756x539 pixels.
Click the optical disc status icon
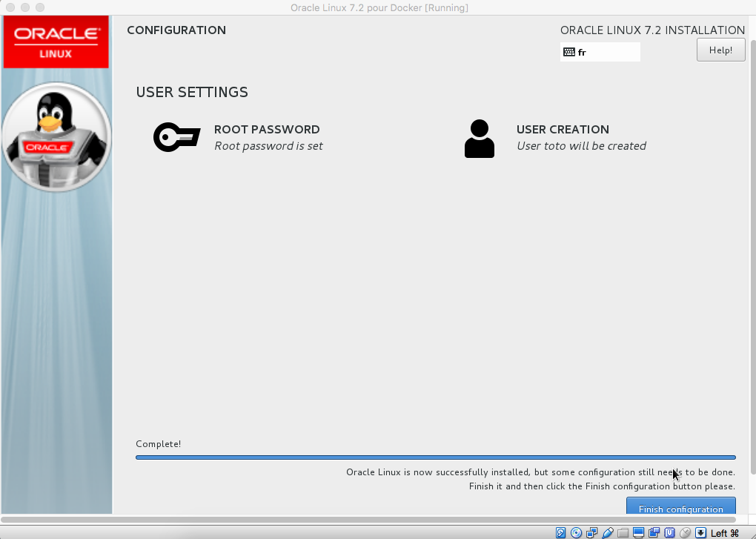[577, 532]
